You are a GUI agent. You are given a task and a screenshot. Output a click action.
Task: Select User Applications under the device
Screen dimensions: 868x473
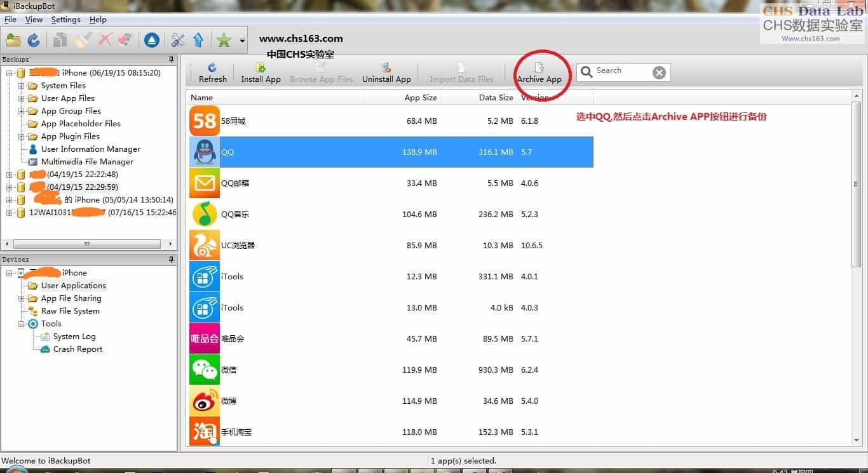[73, 286]
